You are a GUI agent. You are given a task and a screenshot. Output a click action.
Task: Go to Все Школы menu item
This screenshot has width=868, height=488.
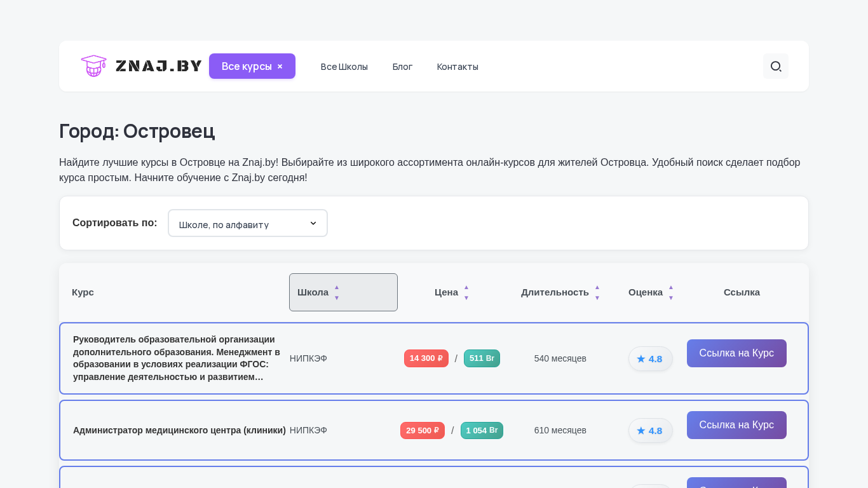[344, 67]
